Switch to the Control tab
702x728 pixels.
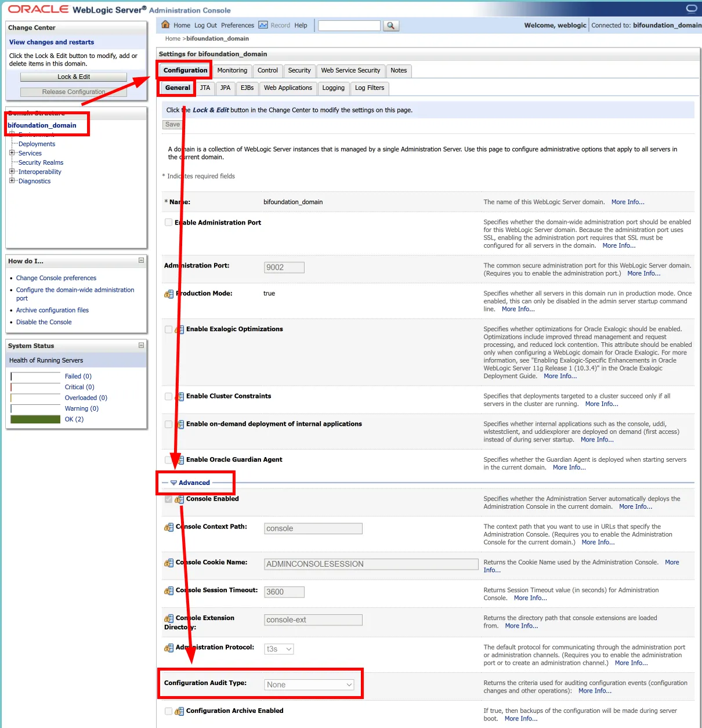point(267,71)
